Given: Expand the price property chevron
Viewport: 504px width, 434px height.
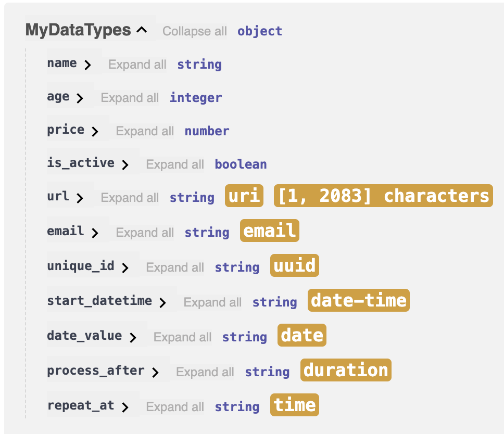Looking at the screenshot, I should (95, 132).
